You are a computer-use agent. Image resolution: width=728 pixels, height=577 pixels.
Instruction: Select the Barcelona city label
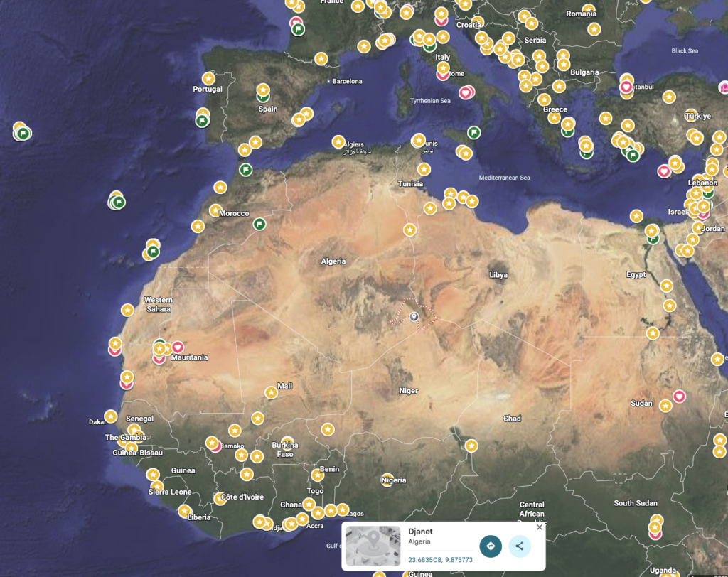pos(347,81)
